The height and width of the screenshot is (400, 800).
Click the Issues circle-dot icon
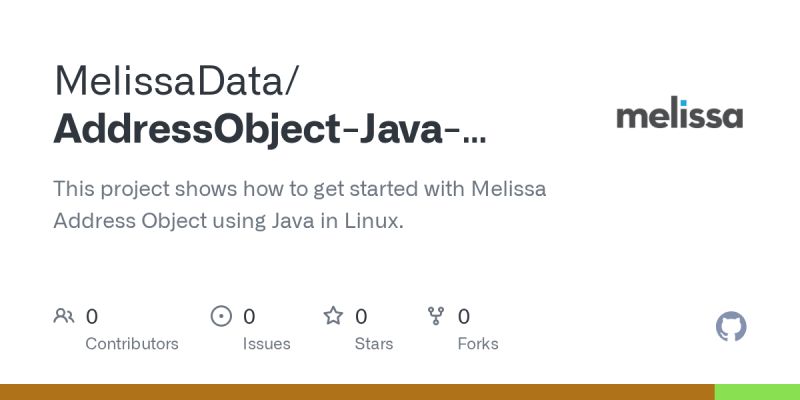[221, 317]
